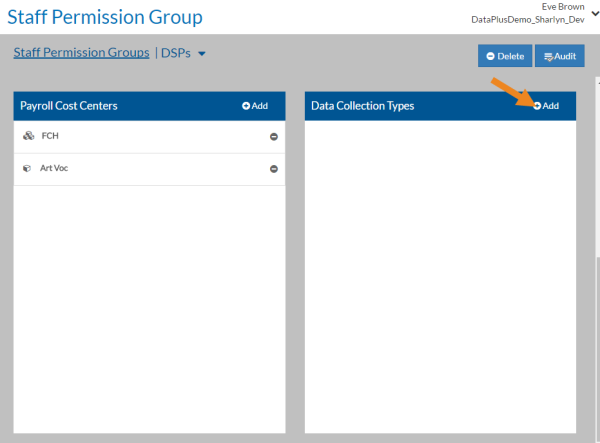This screenshot has height=443, width=600.
Task: Select the Art Voc row label
Action: pos(54,168)
